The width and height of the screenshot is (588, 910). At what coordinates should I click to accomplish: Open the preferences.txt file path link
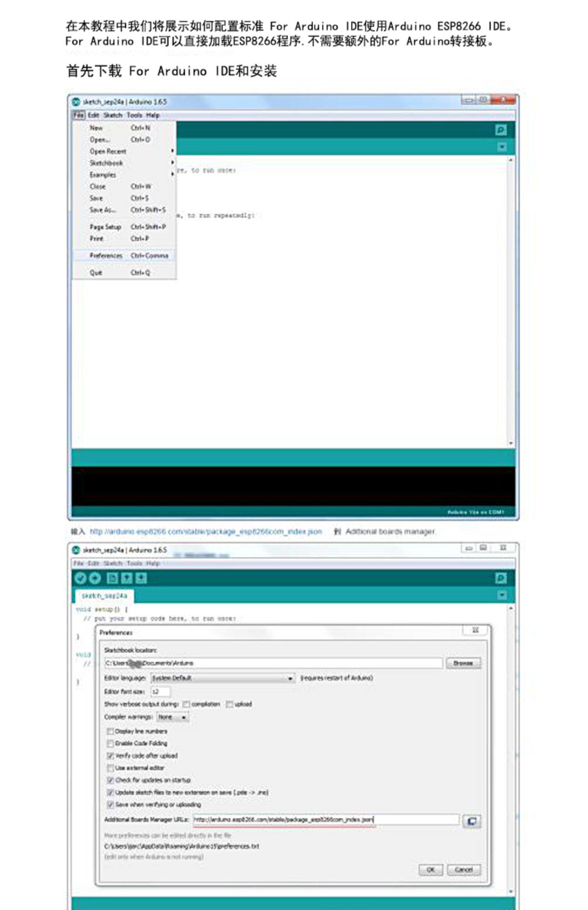tap(182, 847)
